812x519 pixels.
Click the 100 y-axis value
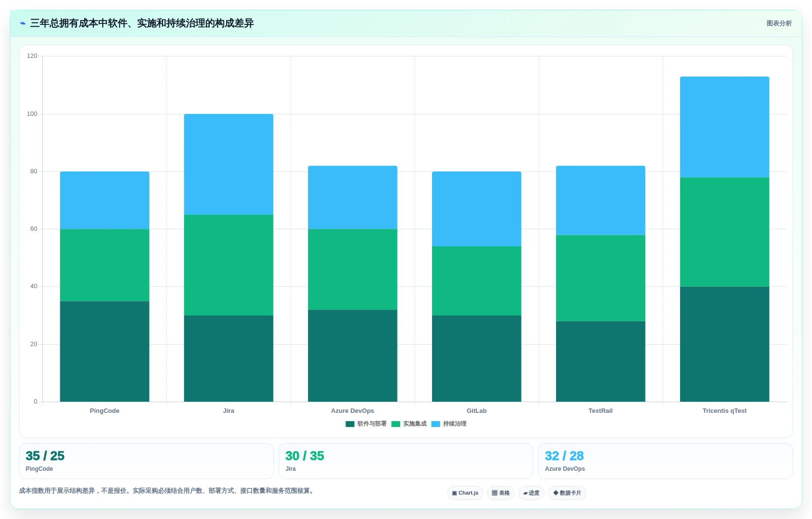click(x=32, y=114)
